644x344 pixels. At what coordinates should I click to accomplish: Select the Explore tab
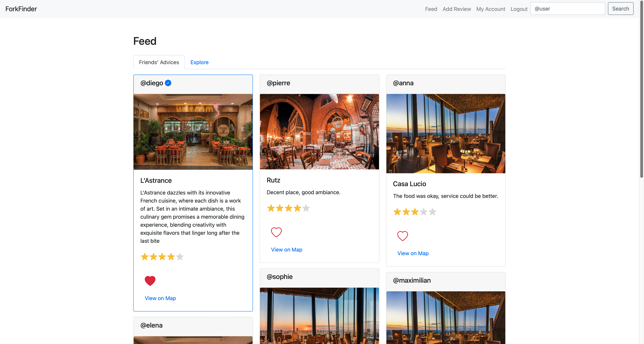tap(199, 62)
